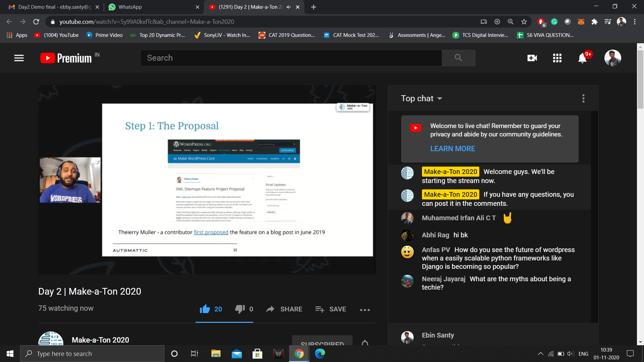The height and width of the screenshot is (362, 644).
Task: Open the MetaMask fox extension
Action: [x=581, y=22]
